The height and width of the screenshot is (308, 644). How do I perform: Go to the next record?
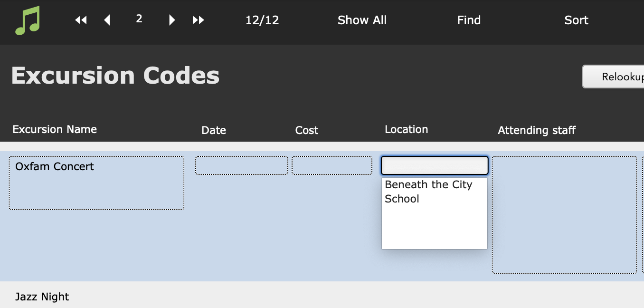pos(172,20)
